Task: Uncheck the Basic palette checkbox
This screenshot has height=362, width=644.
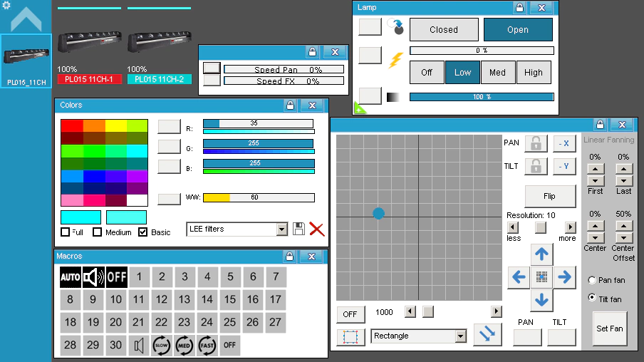Action: pos(143,232)
